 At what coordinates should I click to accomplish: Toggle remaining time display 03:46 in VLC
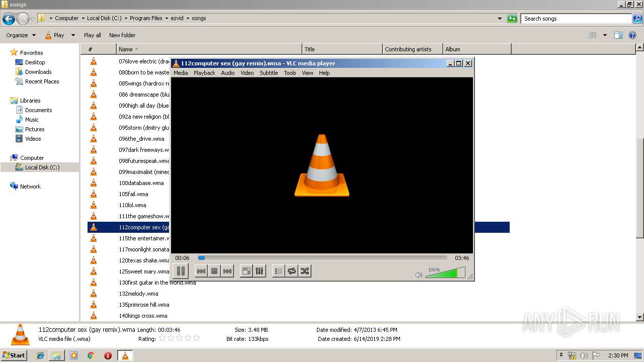click(462, 258)
